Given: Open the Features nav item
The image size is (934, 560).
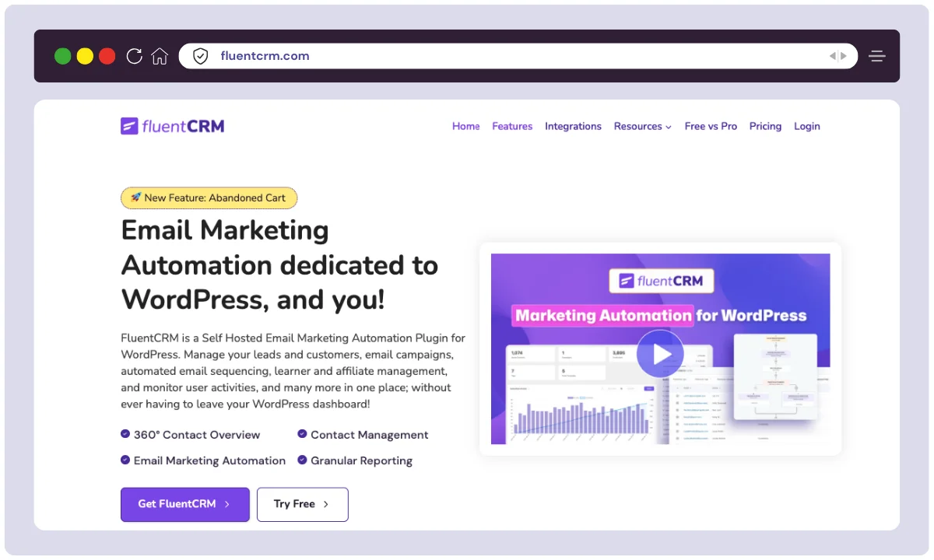Looking at the screenshot, I should tap(512, 126).
